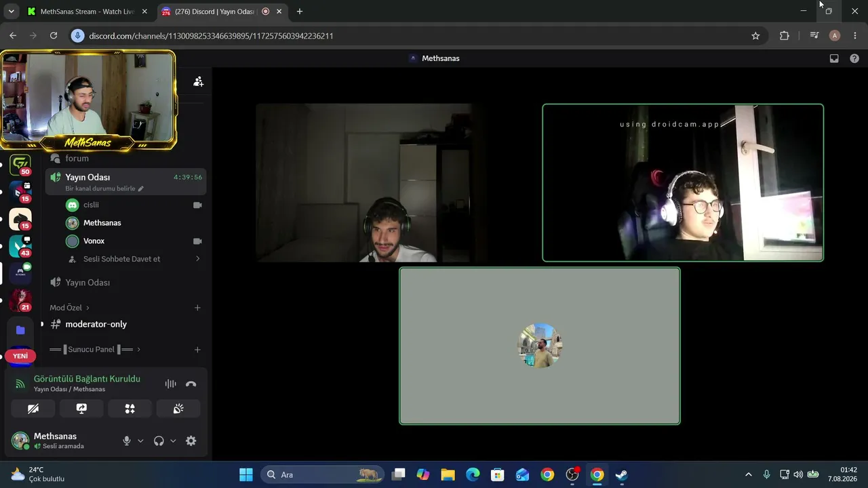Bookmark this page with star icon
This screenshot has height=488, width=868.
tap(755, 36)
